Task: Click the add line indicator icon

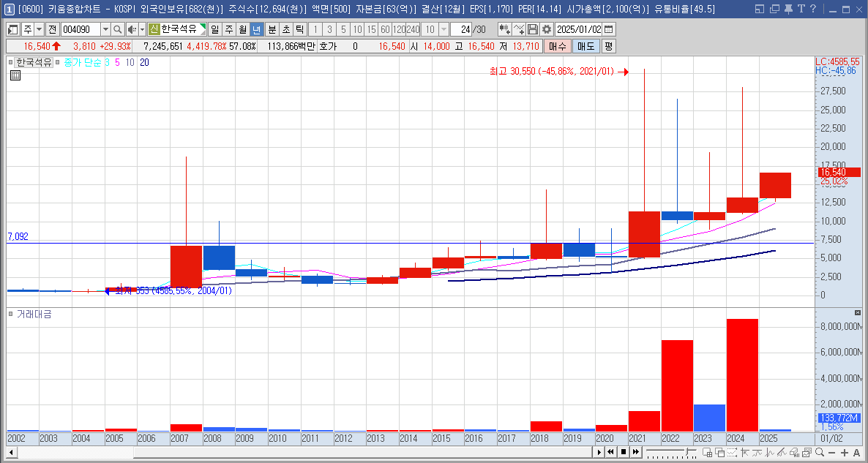Action: tap(519, 29)
